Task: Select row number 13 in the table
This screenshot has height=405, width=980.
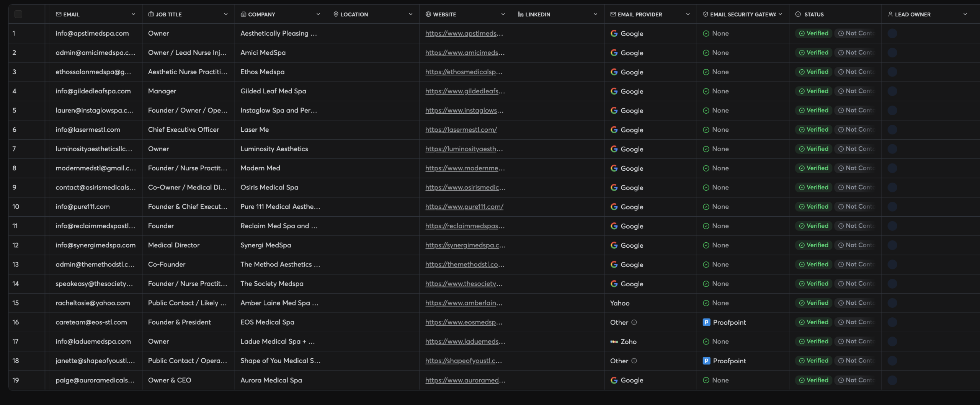Action: point(15,265)
